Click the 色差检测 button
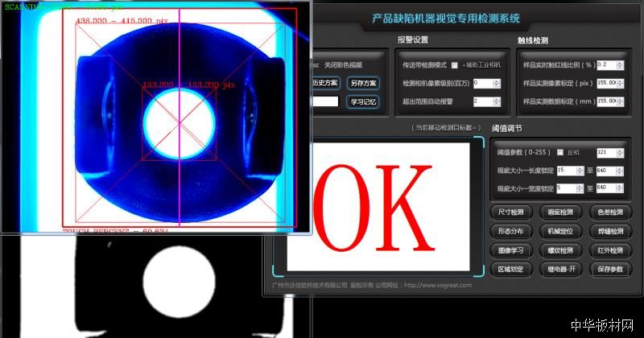 [610, 212]
